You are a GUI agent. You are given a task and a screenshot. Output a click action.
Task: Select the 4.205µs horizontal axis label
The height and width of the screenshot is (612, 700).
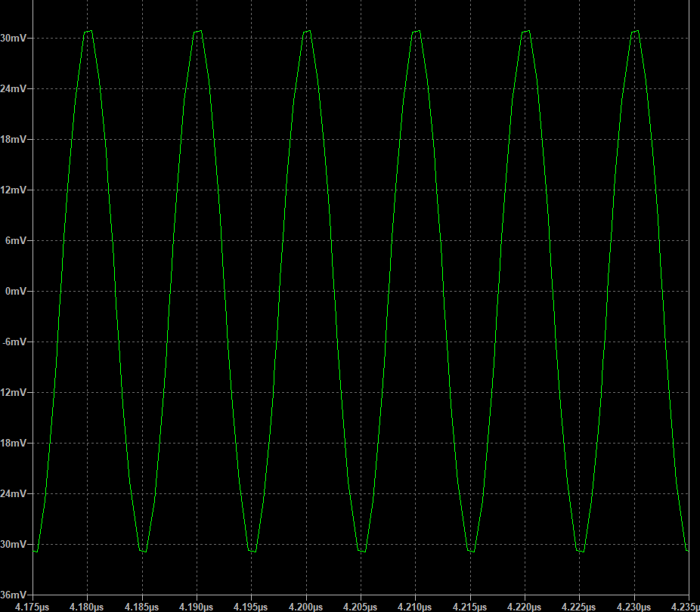[x=361, y=606]
